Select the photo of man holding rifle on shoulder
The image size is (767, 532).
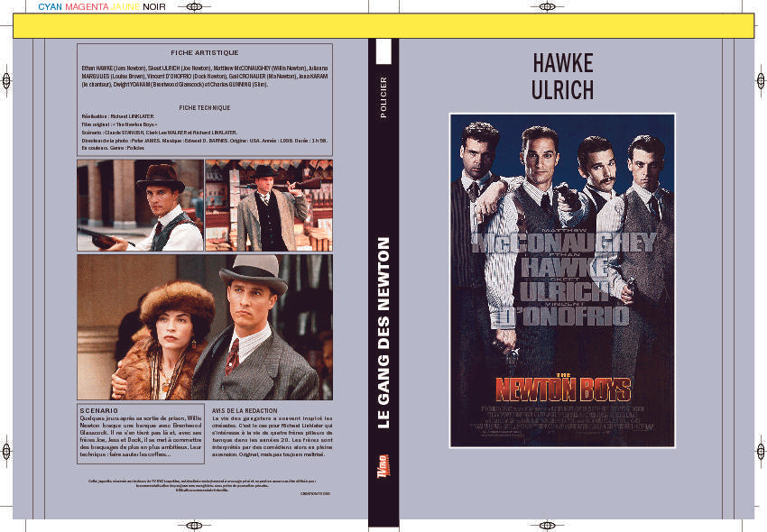coord(269,206)
